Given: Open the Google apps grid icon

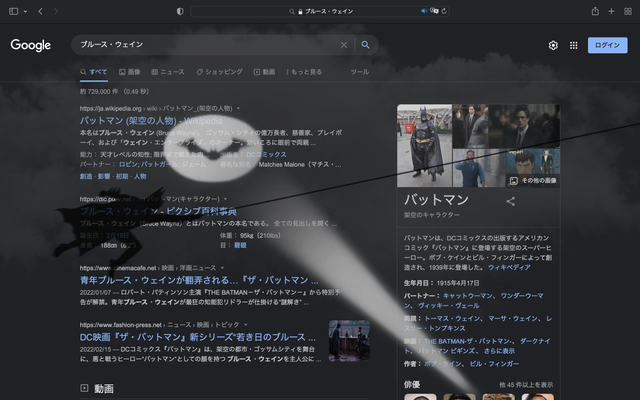Looking at the screenshot, I should coord(573,45).
